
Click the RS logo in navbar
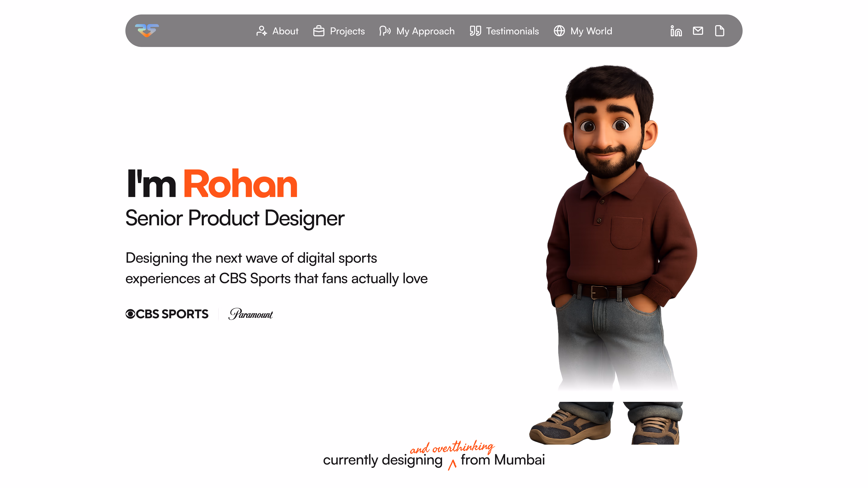147,31
